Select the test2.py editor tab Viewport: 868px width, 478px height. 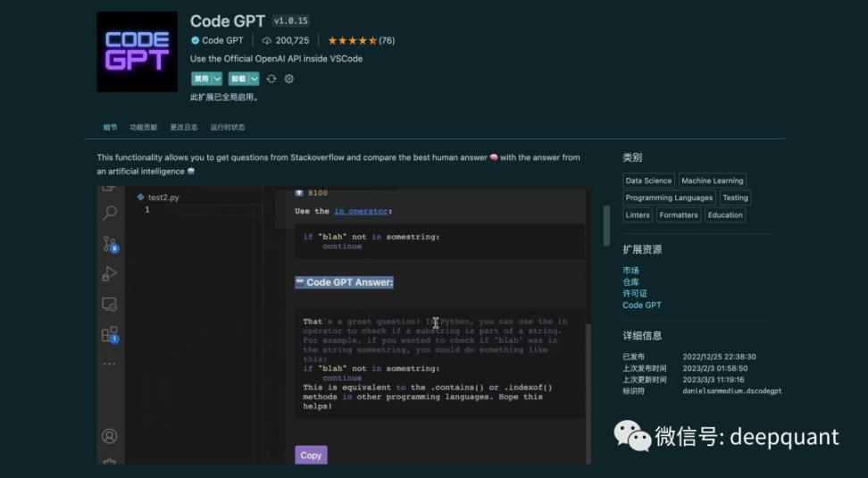tap(158, 197)
